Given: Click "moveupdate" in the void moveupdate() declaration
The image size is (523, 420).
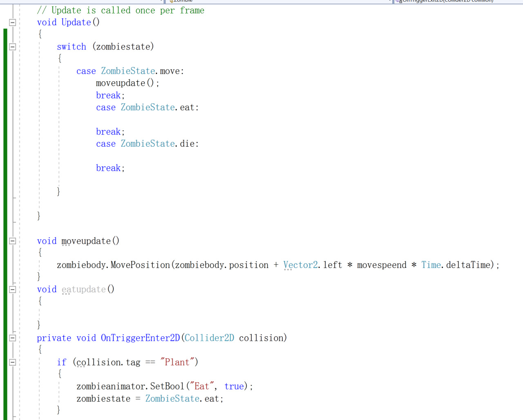Looking at the screenshot, I should [86, 241].
